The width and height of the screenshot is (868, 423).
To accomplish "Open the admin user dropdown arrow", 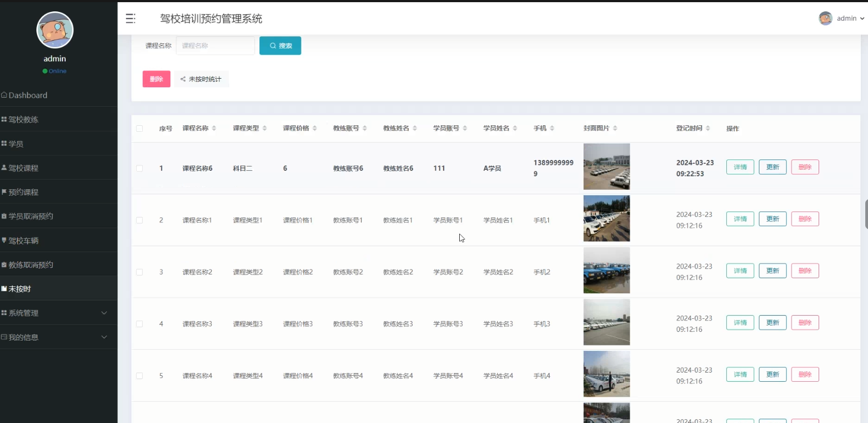I will click(x=862, y=18).
